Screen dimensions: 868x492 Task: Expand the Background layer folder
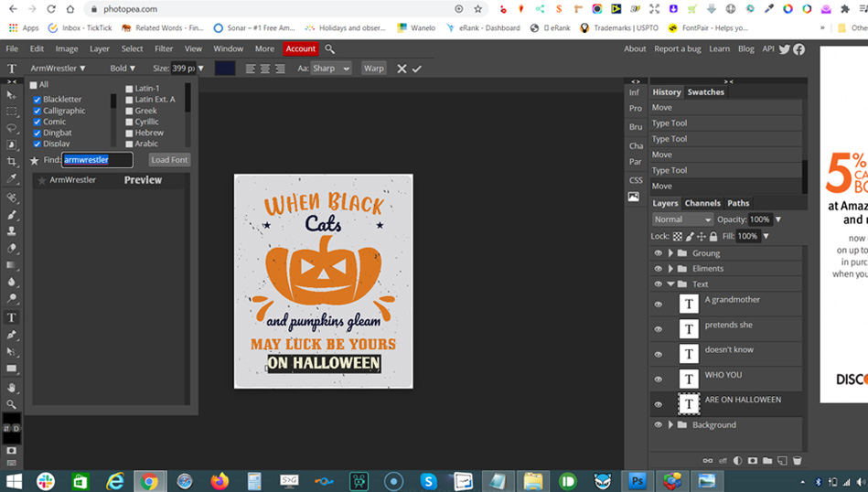670,425
